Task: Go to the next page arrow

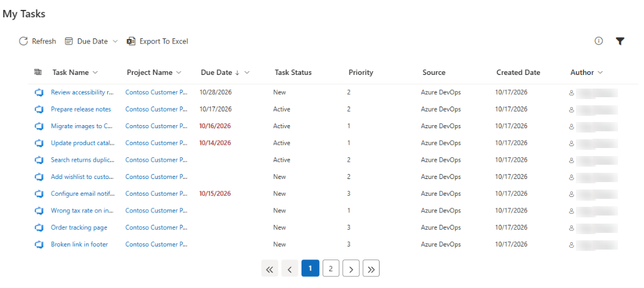Action: pos(350,268)
